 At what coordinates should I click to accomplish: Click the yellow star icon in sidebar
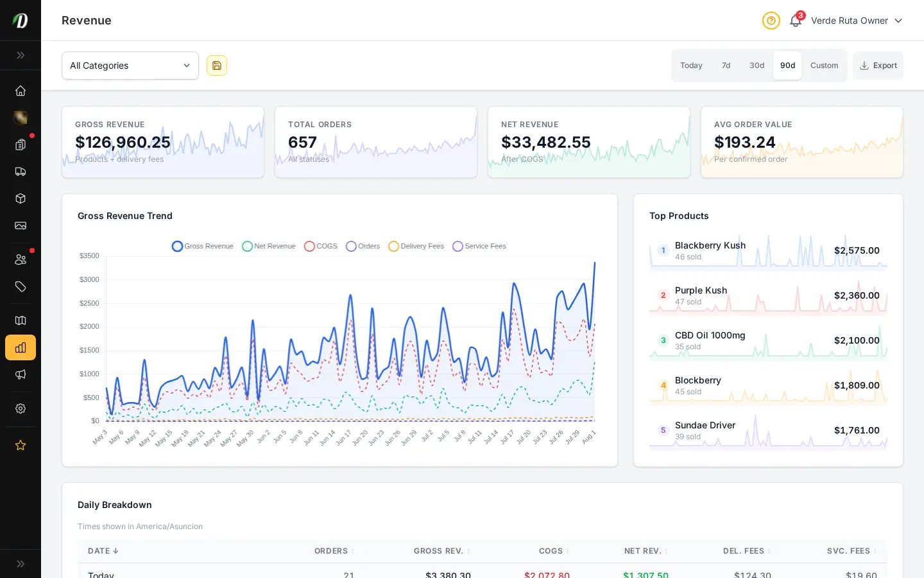(21, 445)
